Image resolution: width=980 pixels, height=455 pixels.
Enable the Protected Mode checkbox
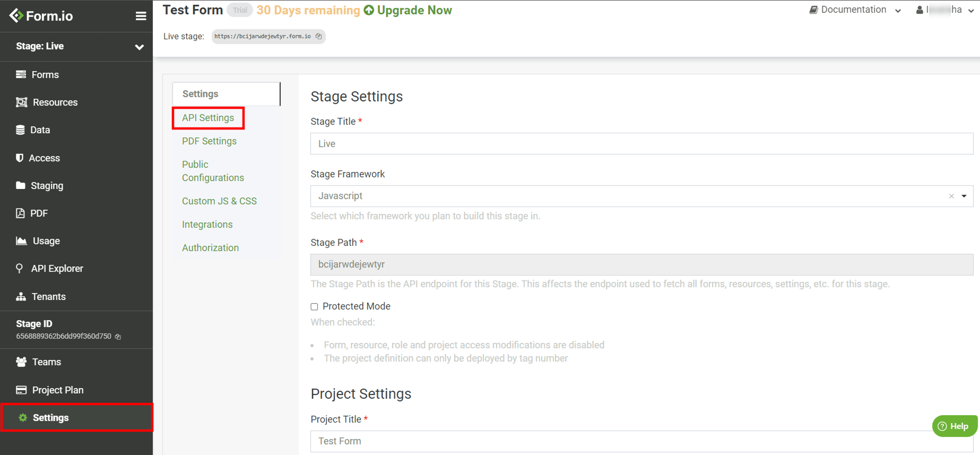(314, 307)
